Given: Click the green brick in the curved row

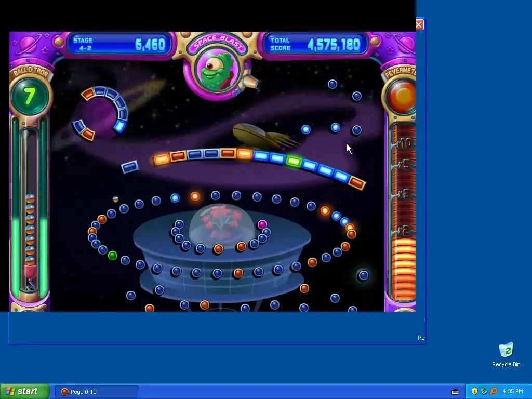Looking at the screenshot, I should coord(294,161).
